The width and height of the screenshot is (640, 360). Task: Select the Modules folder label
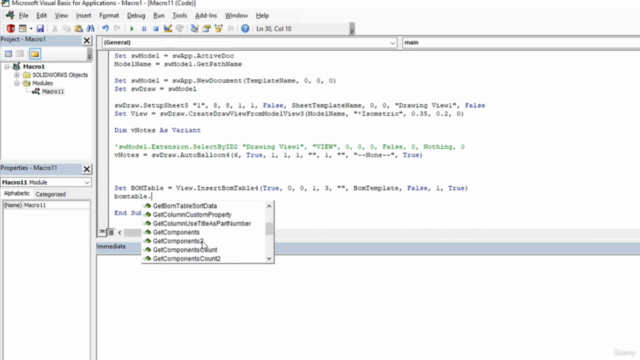click(x=42, y=83)
